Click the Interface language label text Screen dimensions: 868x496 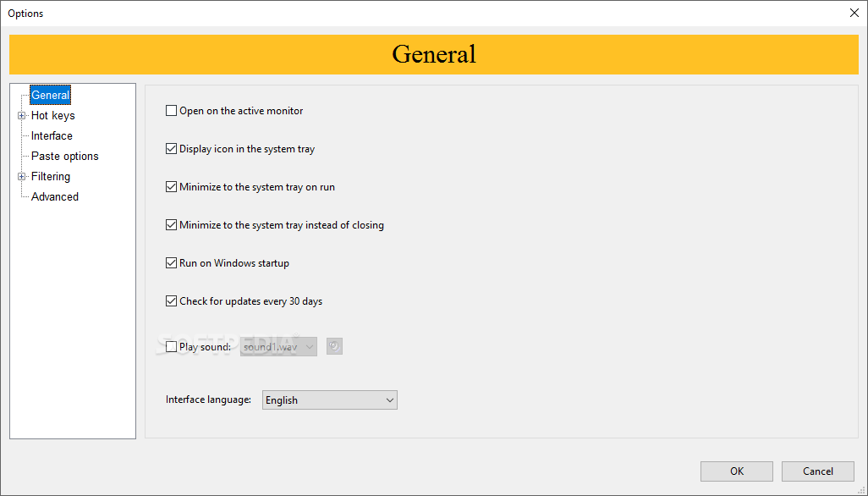[208, 400]
